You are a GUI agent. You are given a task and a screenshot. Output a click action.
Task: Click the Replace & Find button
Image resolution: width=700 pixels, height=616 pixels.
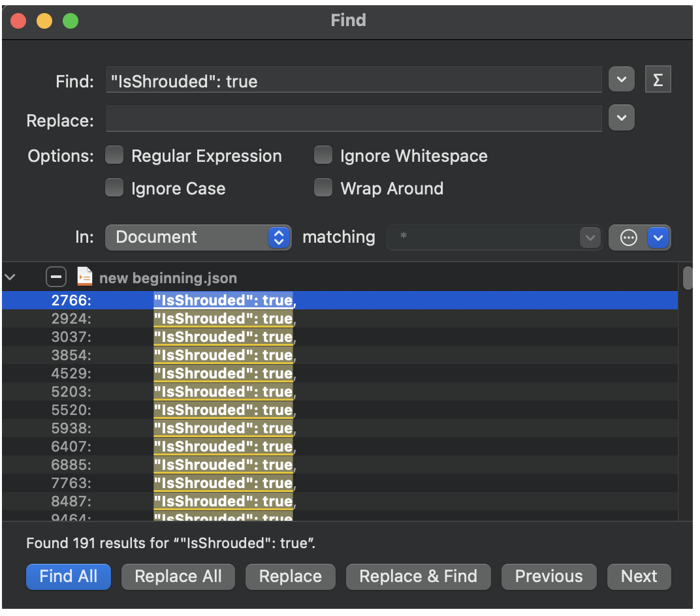tap(418, 576)
